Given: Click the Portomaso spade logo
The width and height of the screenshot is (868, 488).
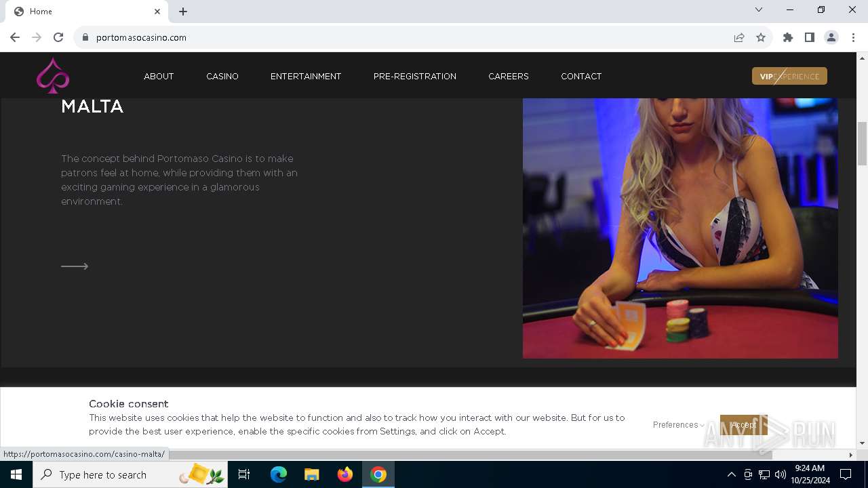Looking at the screenshot, I should [x=53, y=75].
